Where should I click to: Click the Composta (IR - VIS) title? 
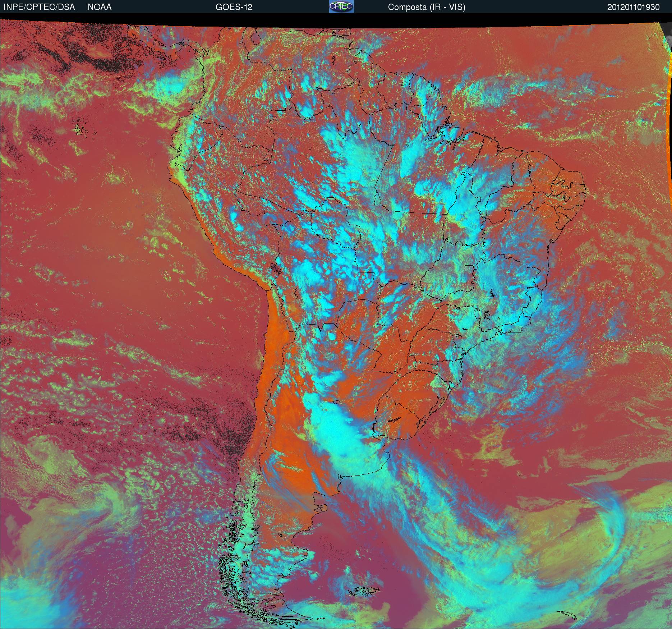427,7
